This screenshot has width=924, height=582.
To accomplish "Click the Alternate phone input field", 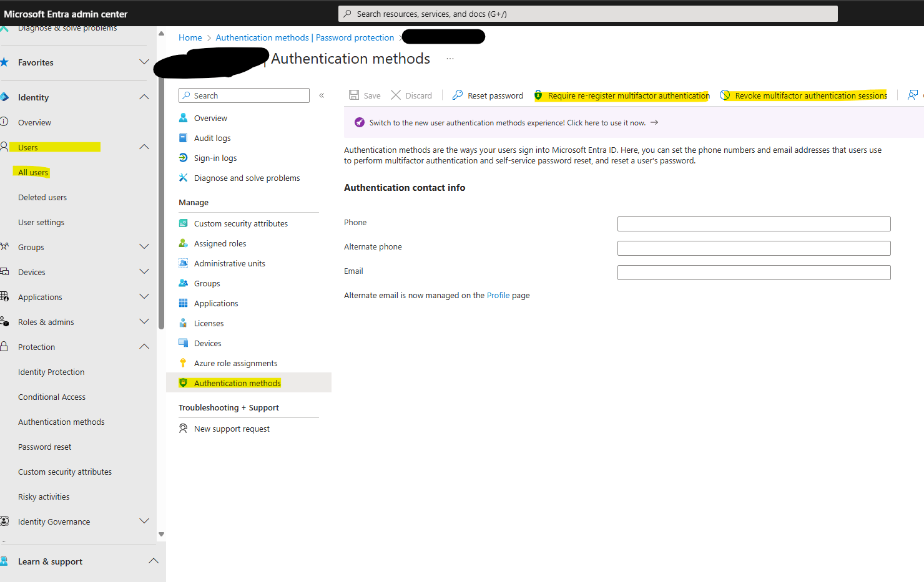I will click(754, 248).
